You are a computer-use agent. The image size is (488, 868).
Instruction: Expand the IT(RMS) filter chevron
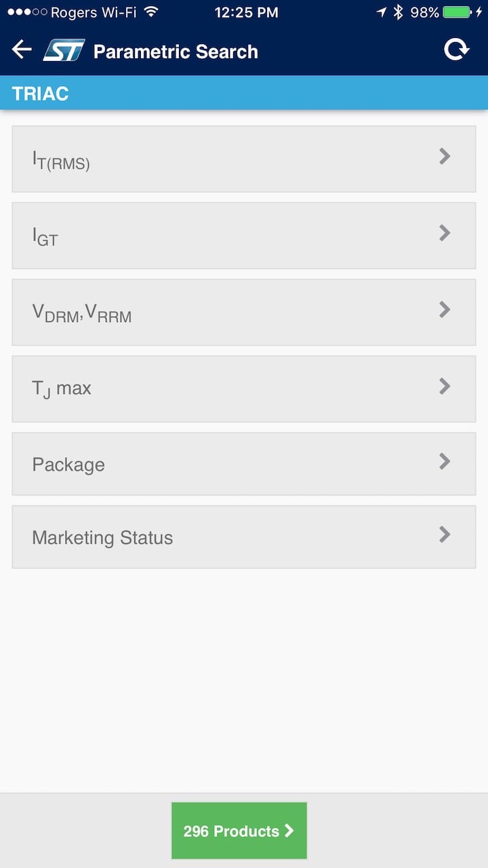click(445, 157)
